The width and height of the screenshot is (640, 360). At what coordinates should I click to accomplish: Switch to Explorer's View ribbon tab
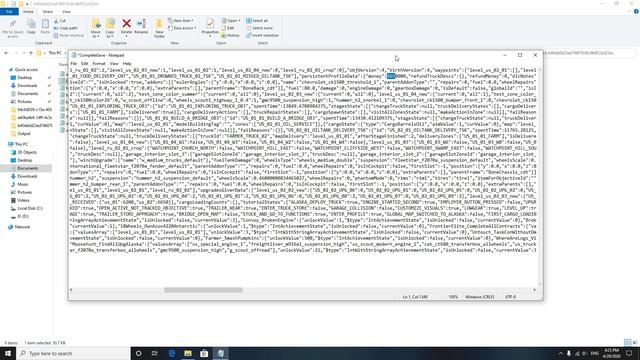click(x=66, y=12)
